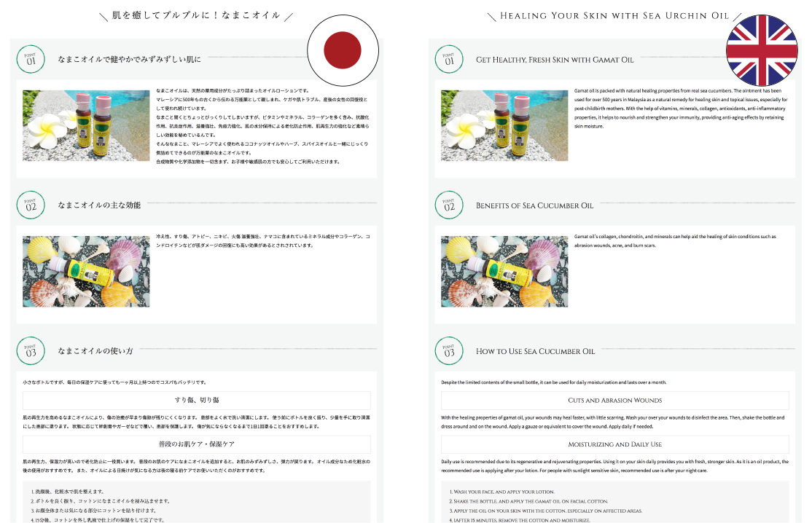Click the '普段のお肌ケア・保湿ケア' boxed heading

197,444
